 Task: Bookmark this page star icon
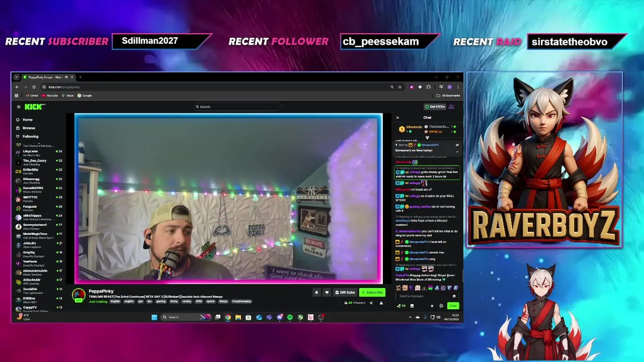[399, 87]
